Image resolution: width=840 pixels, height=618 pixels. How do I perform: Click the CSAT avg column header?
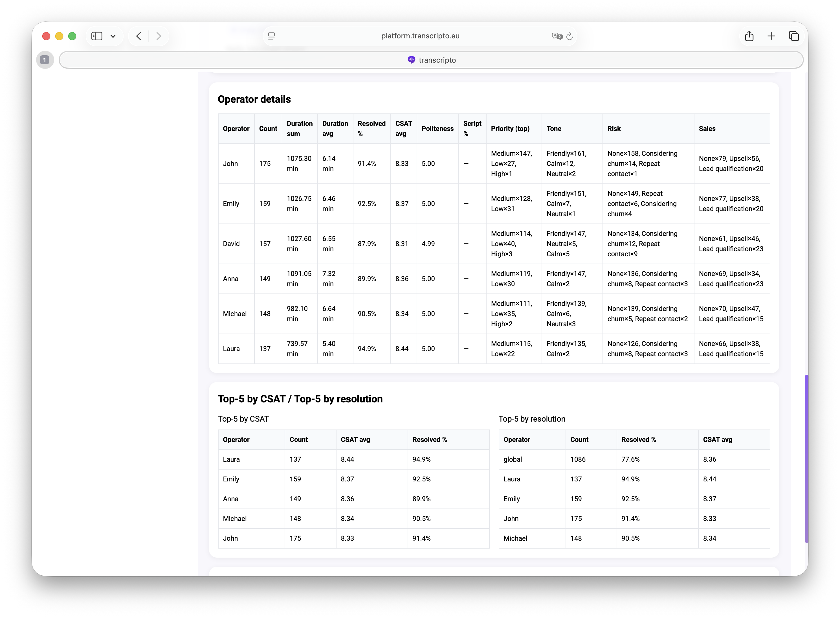click(x=403, y=128)
